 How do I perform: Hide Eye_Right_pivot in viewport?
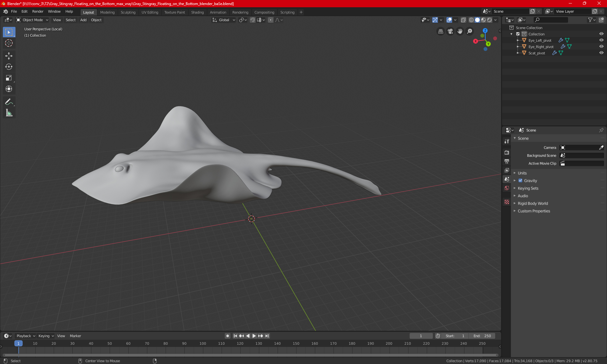(x=601, y=46)
